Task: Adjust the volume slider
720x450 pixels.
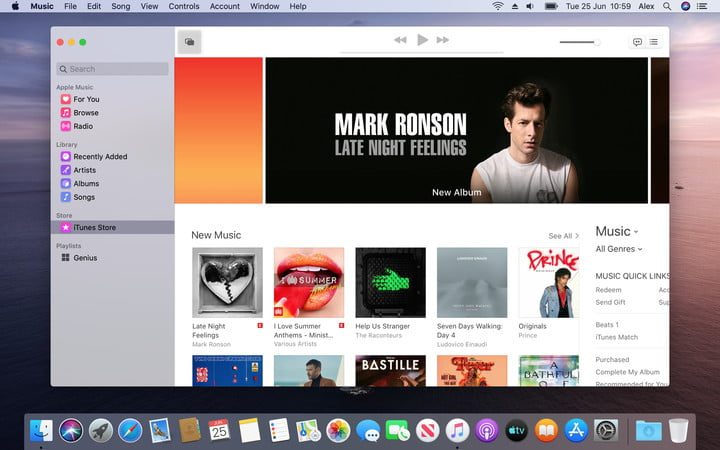Action: pos(580,42)
